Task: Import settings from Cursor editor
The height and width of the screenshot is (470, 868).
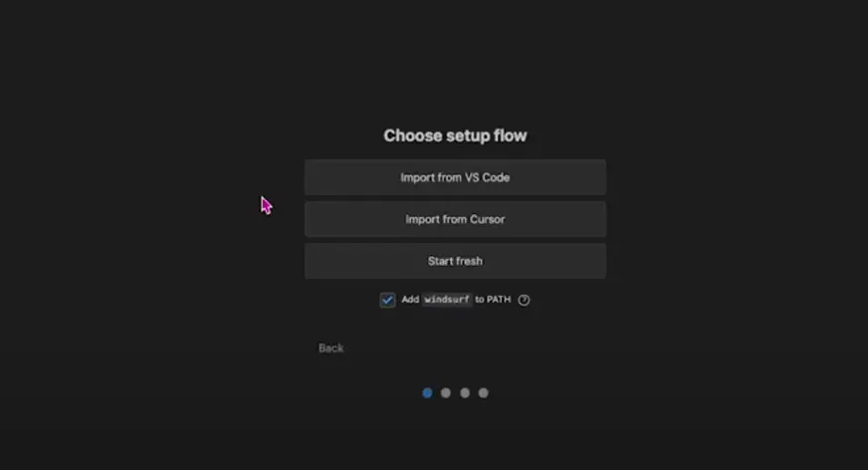Action: (455, 219)
